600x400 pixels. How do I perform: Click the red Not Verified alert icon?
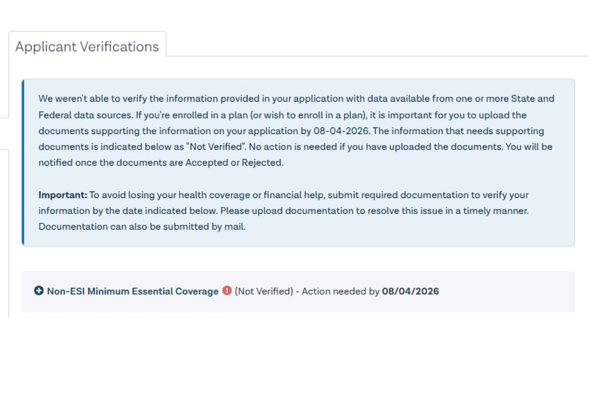tap(227, 291)
